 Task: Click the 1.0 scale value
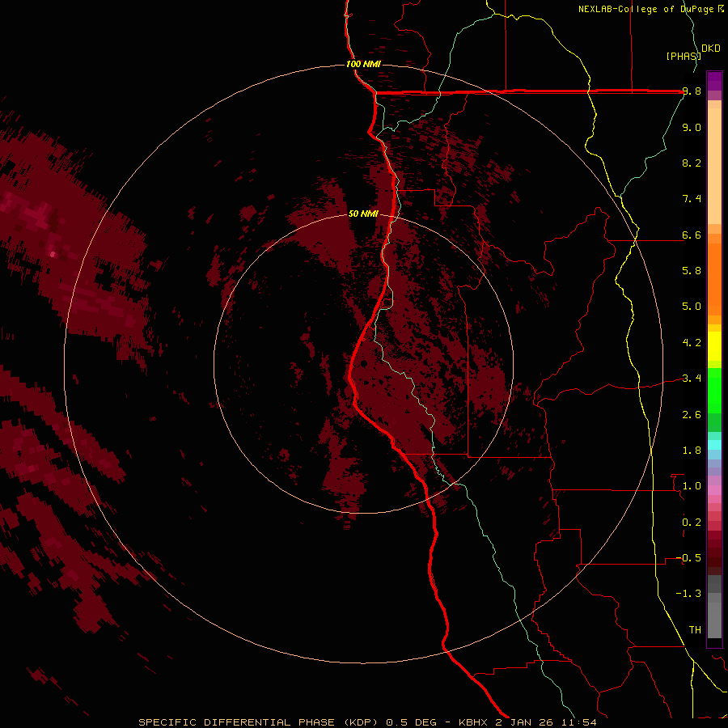pyautogui.click(x=692, y=486)
